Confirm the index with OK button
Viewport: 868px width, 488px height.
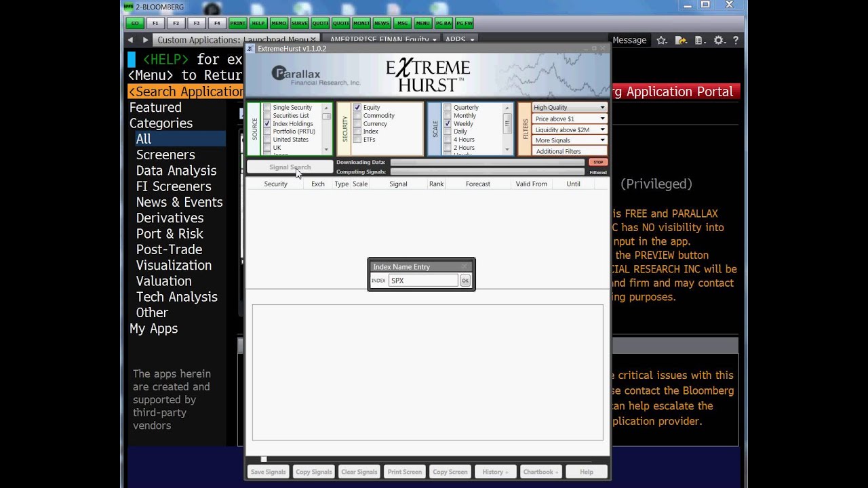[x=465, y=280]
